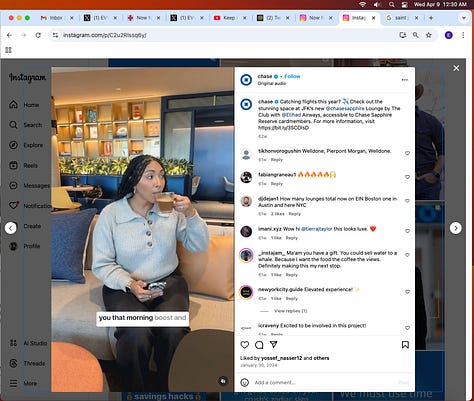Open Chrome three-dot menu
Screen dimensions: 474x401
pos(463,35)
